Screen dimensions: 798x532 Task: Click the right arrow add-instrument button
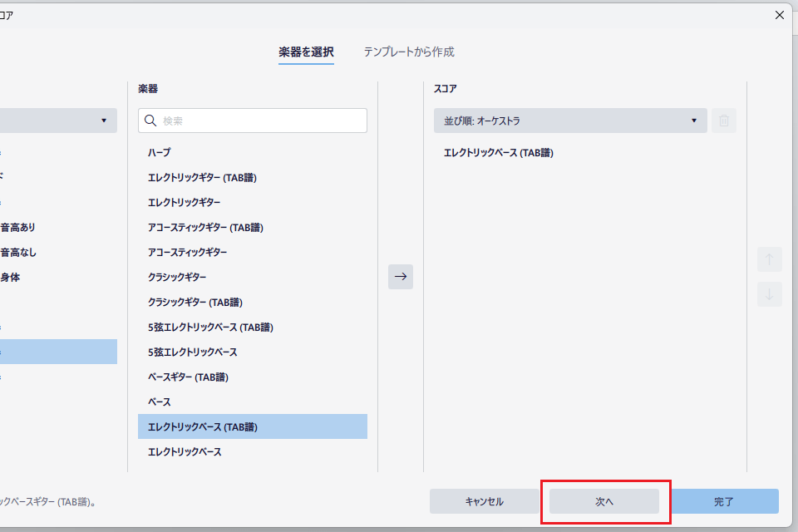click(400, 277)
